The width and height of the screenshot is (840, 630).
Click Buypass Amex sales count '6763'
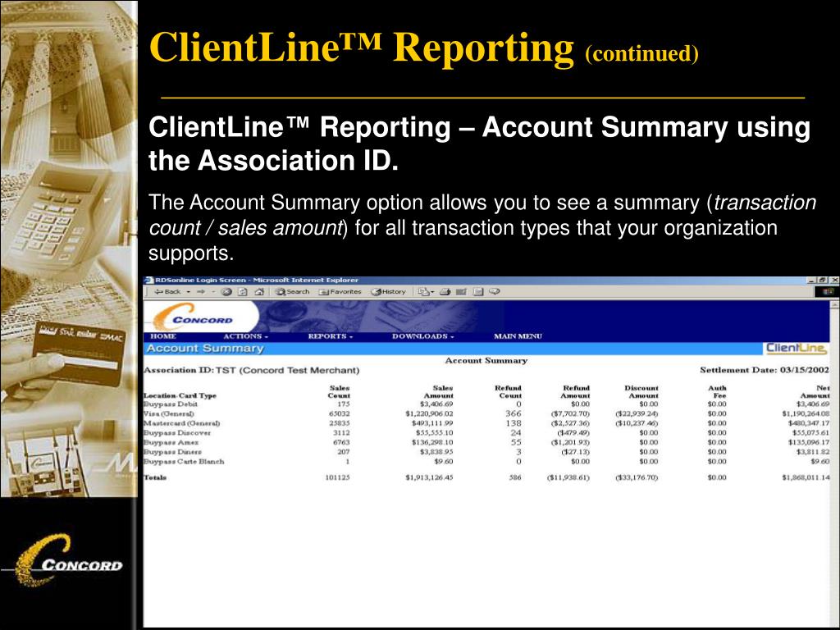(341, 442)
